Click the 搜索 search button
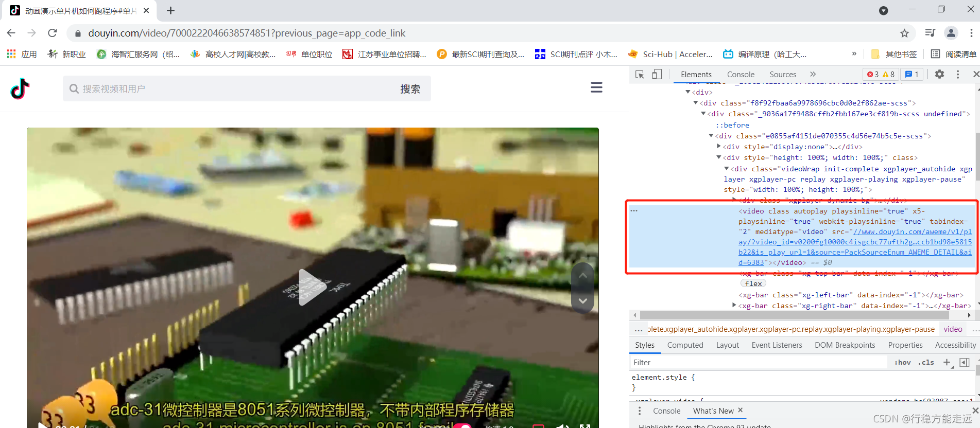This screenshot has height=428, width=980. (x=410, y=89)
